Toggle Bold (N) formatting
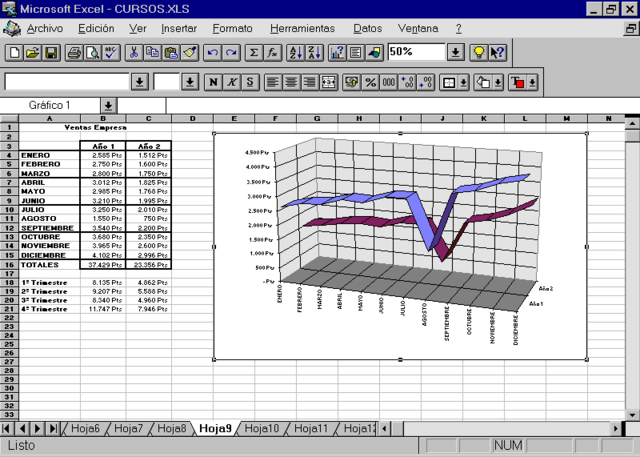Screen dimensions: 640x457 pyautogui.click(x=213, y=82)
